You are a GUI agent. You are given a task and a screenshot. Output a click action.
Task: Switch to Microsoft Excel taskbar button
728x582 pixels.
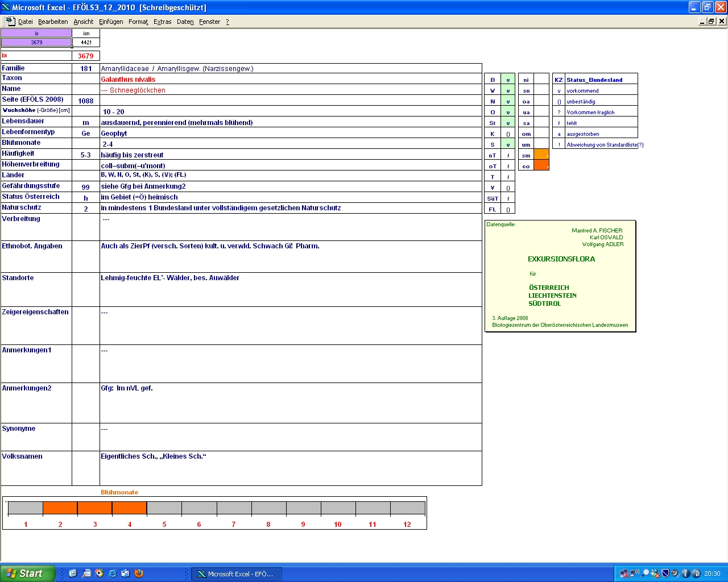click(x=236, y=573)
